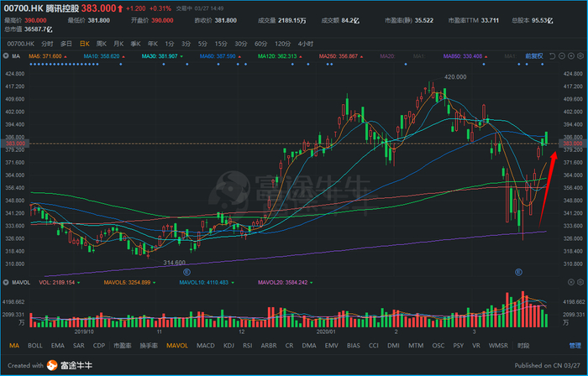Toggle the MA20 moving average line
588x376 pixels.
coord(387,55)
